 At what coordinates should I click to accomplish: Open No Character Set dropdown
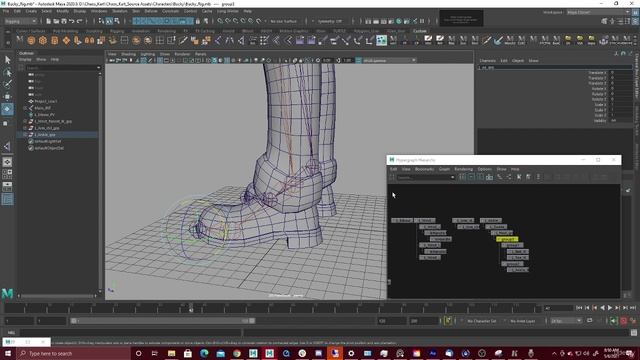[481, 321]
